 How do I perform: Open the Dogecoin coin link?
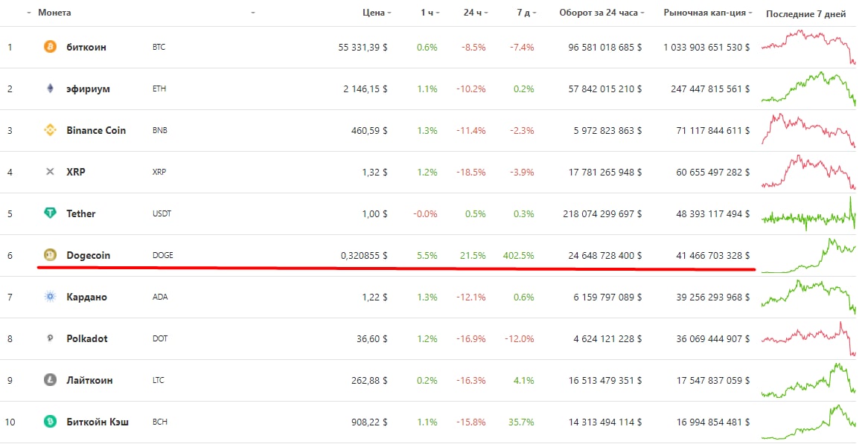[x=89, y=255]
